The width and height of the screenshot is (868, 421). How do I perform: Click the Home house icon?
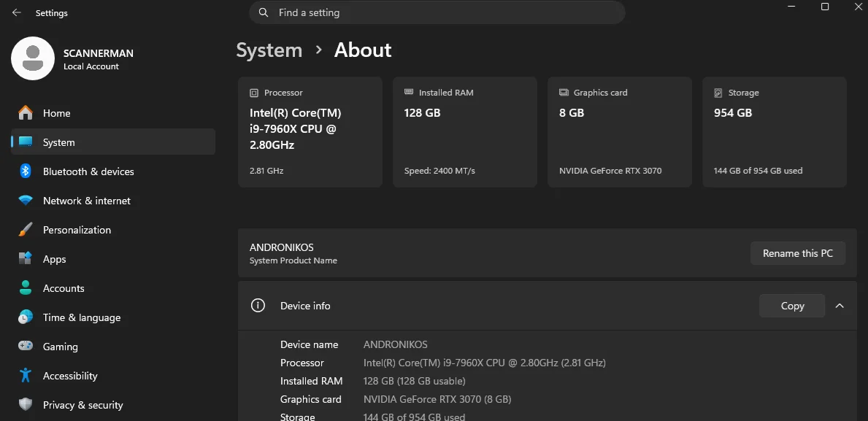coord(26,113)
